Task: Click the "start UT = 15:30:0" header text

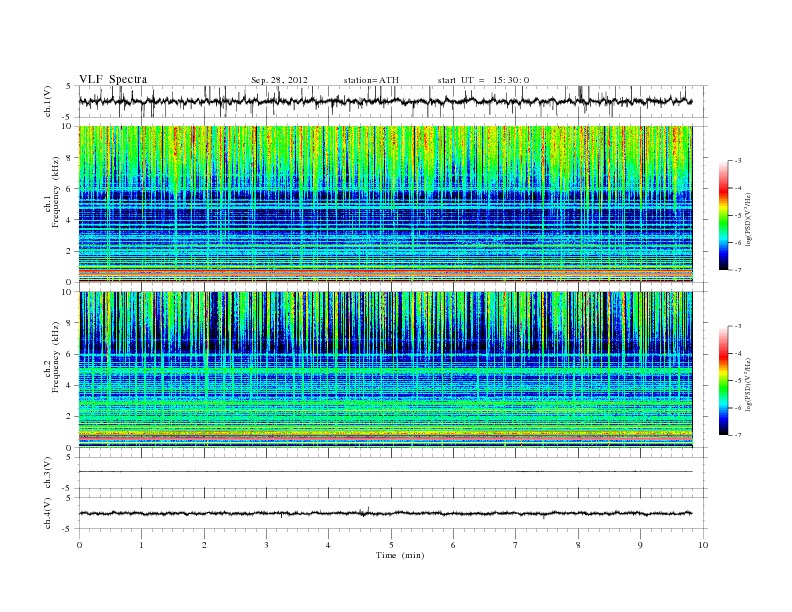Action: pyautogui.click(x=483, y=80)
